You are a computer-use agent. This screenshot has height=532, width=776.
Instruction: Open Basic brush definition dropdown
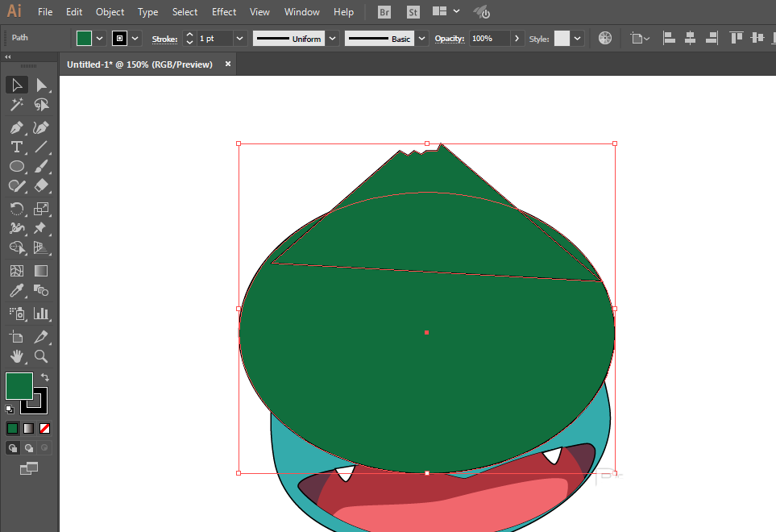click(x=421, y=38)
